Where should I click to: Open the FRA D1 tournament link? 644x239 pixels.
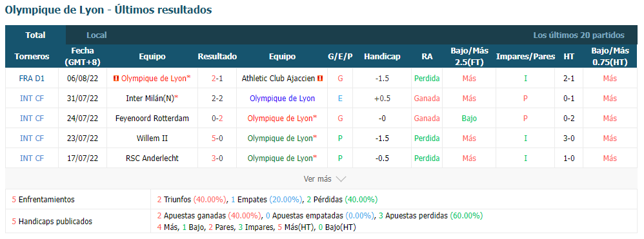(x=32, y=79)
